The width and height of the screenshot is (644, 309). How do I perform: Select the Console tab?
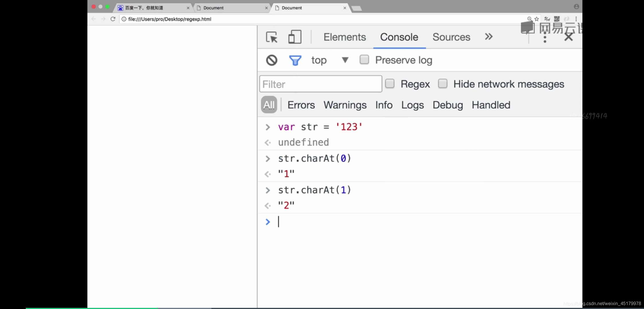pyautogui.click(x=399, y=37)
